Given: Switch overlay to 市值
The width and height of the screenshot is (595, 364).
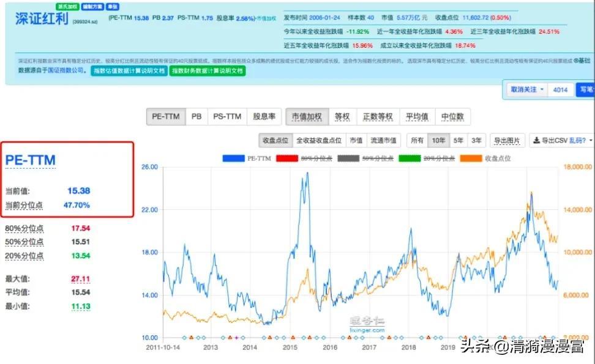Looking at the screenshot, I should click(x=356, y=140).
